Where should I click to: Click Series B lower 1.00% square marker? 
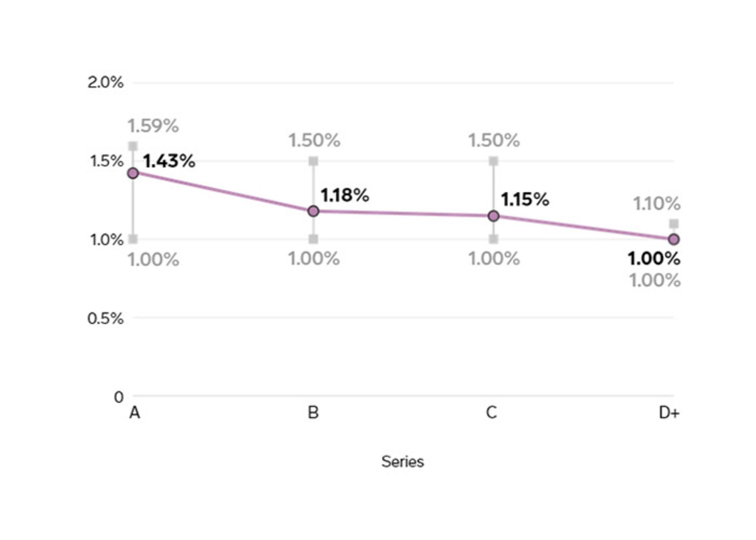[x=313, y=239]
